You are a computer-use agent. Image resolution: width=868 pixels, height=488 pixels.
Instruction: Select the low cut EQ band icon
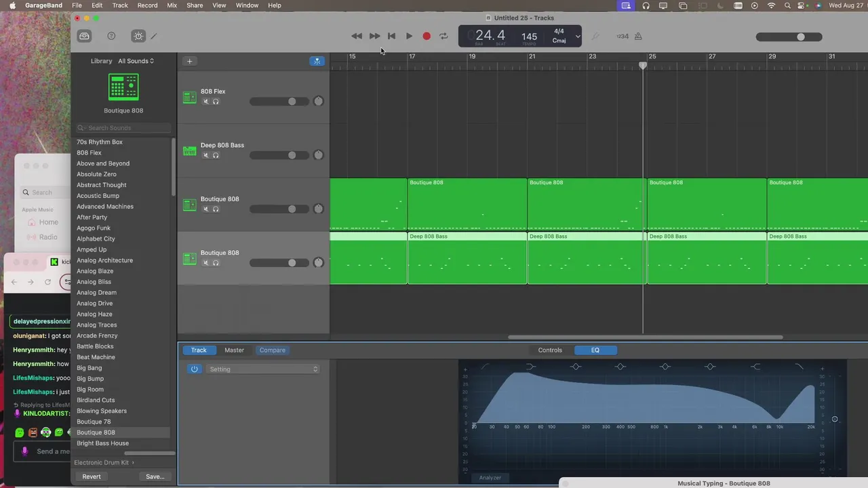[485, 367]
